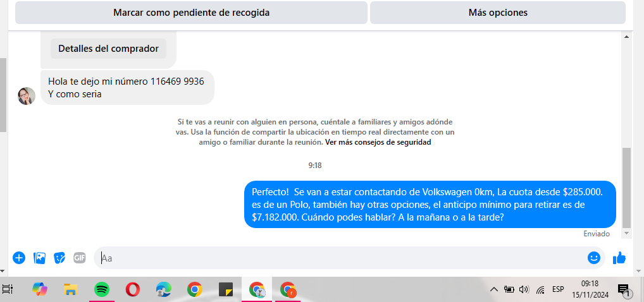
Task: Expand hidden system tray icons chevron
Action: click(494, 290)
